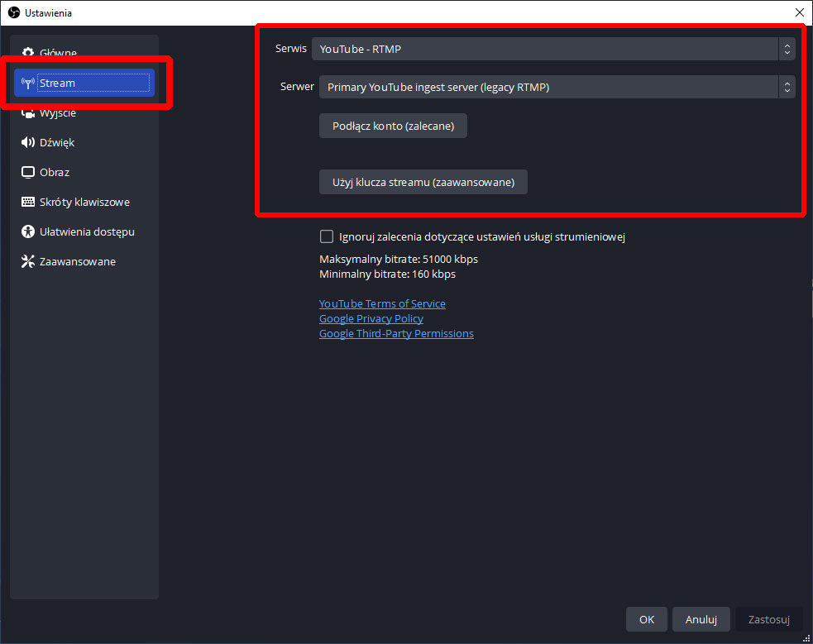Screen dimensions: 813x644
Task: Click the Dźwięk speaker icon
Action: 27,143
